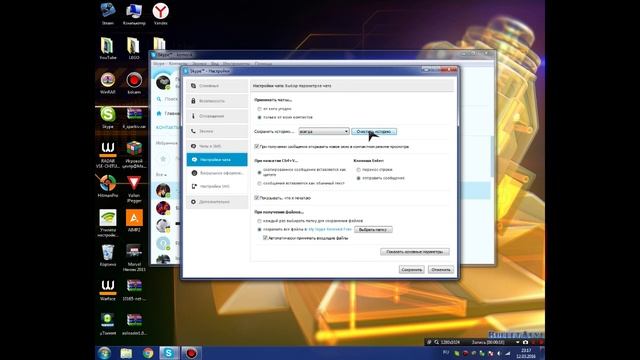Open the Визуальное оформление sidebar item
Viewport: 640px width, 360px height.
217,173
